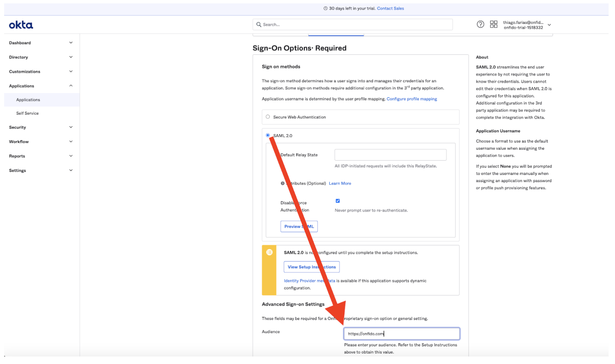Click the Advanced Sign-on Settings heading
The image size is (615, 364).
click(293, 304)
